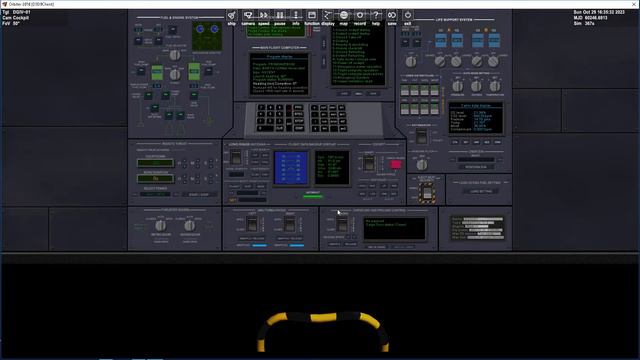
Task: Turn the upper fuel selector knob
Action: tap(175, 55)
